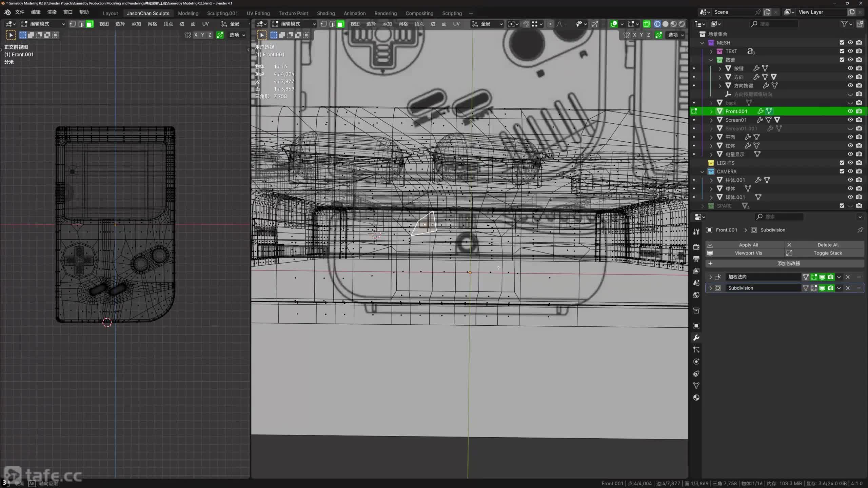This screenshot has height=488, width=868.
Task: Hide Screen01 object with eye icon
Action: 850,120
